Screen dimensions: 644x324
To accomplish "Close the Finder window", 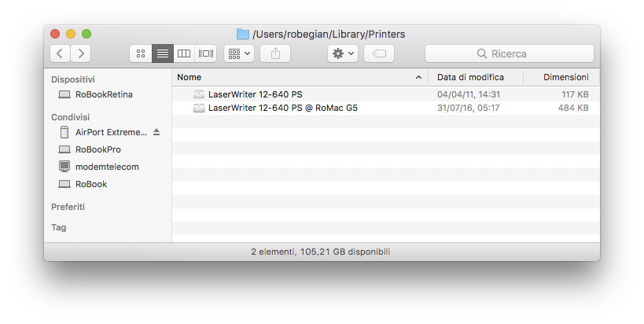I will 55,34.
